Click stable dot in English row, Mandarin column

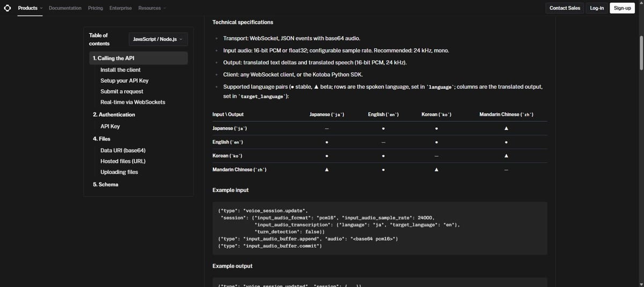click(x=506, y=142)
